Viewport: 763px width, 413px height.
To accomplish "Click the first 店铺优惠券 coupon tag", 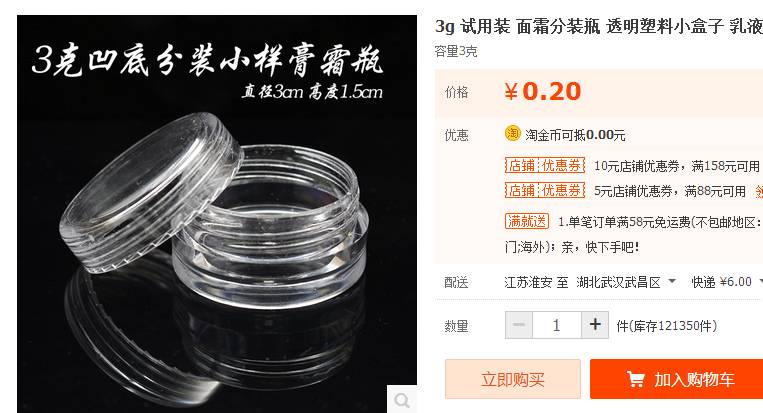I will tap(545, 166).
